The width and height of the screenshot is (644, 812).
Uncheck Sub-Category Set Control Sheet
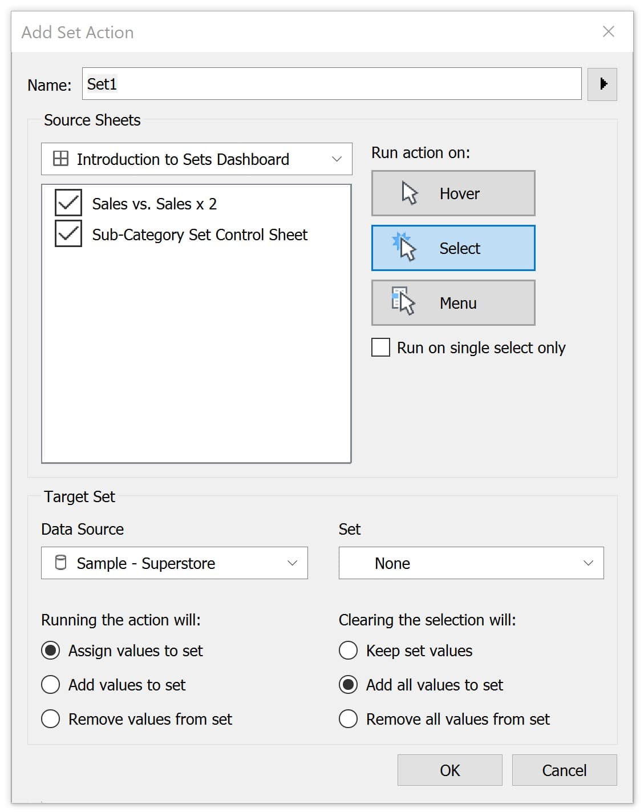[x=68, y=233]
